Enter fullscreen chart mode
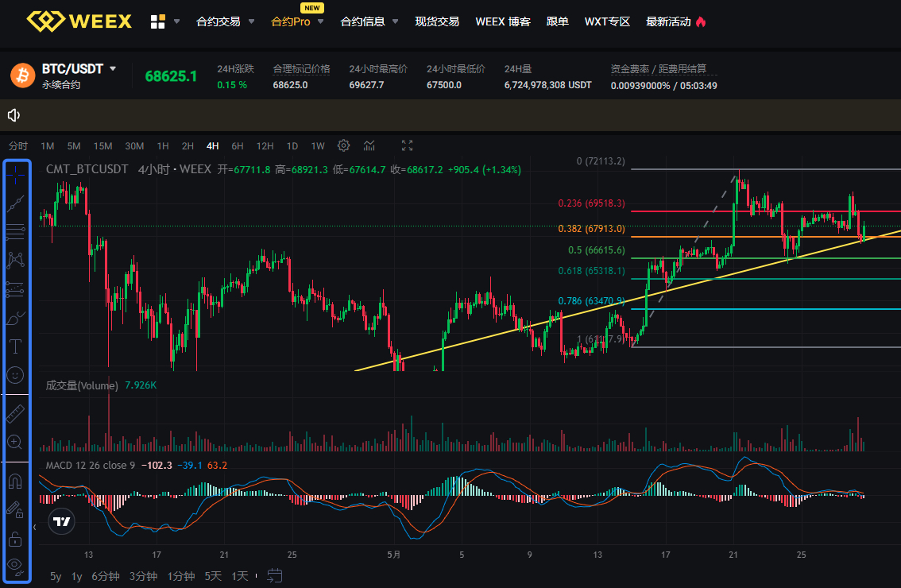The height and width of the screenshot is (588, 901). click(407, 145)
